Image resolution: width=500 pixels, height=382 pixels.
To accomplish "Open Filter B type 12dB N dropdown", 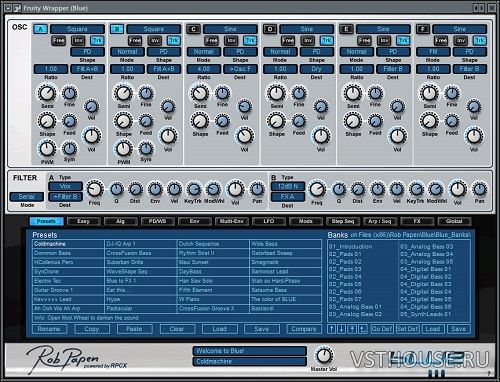I will pos(288,186).
